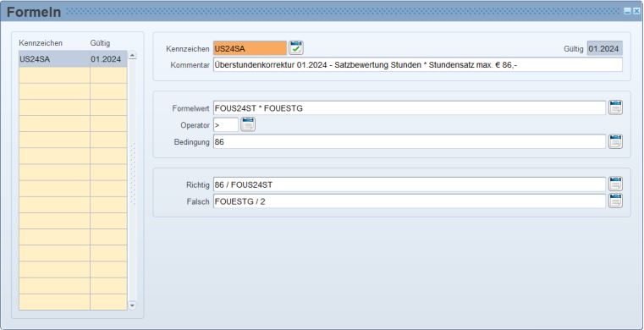Click into the Kennzeichen field US24SA
This screenshot has width=644, height=330.
pyautogui.click(x=250, y=48)
